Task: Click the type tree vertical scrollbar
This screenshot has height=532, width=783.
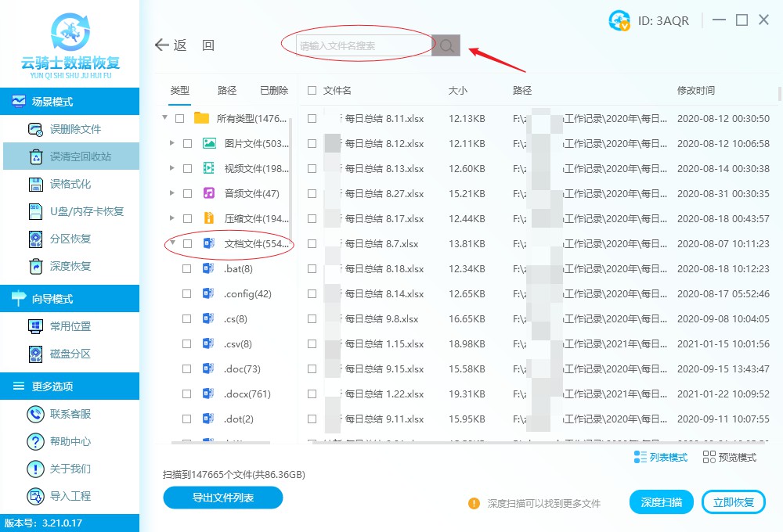Action: click(290, 180)
